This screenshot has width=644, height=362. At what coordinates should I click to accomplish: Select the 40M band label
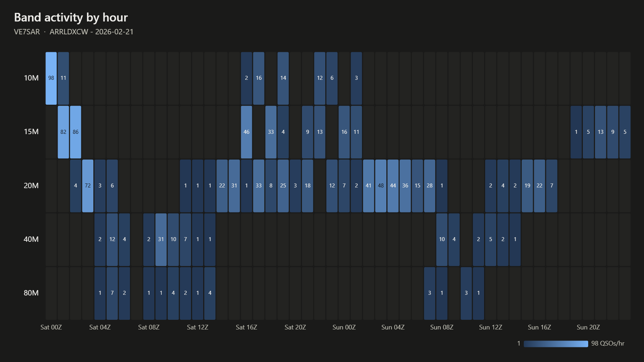click(x=31, y=239)
